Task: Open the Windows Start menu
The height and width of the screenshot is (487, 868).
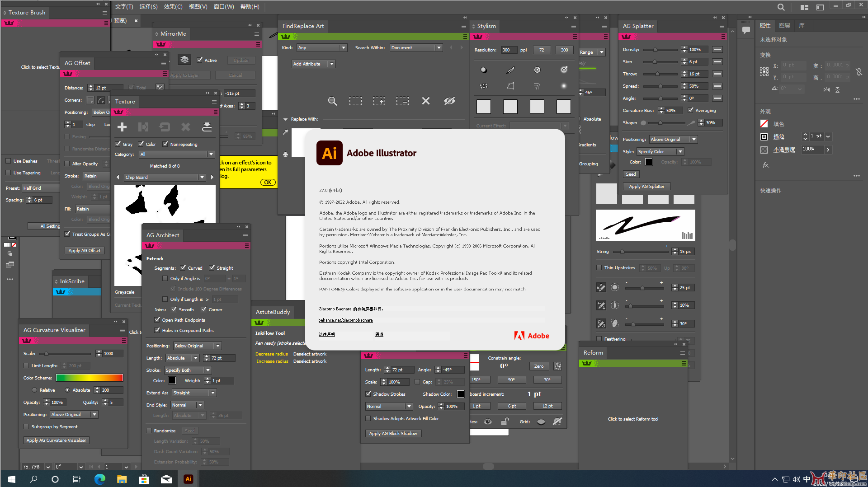Action: [x=12, y=479]
